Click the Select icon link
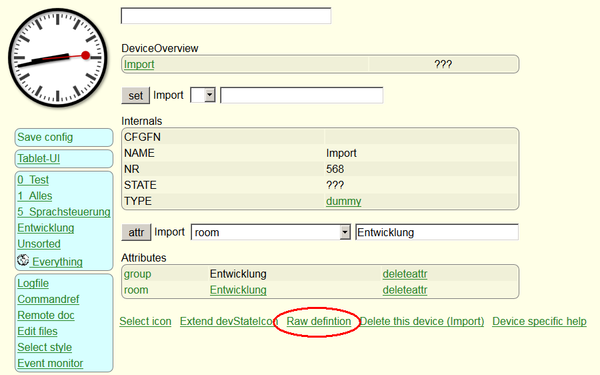Screen dimensions: 600x375 pyautogui.click(x=145, y=321)
